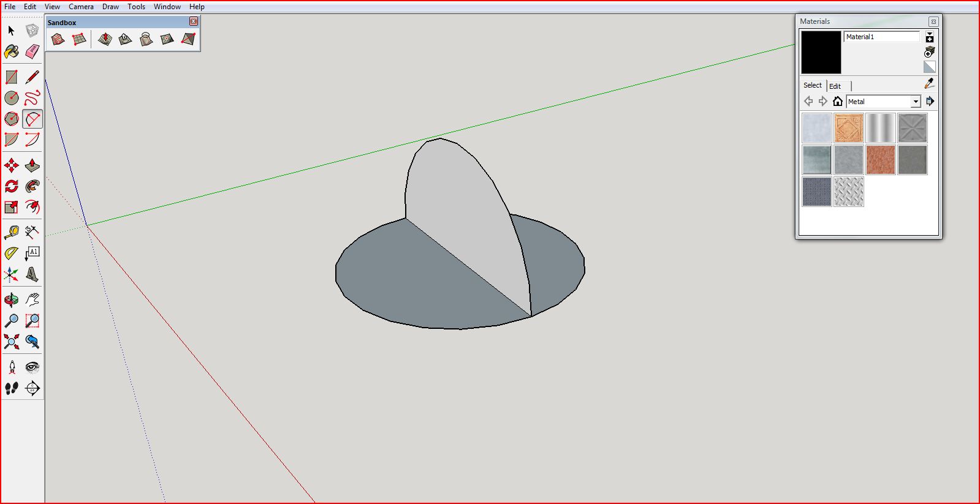Select the Push/Pull tool
980x504 pixels.
tap(32, 165)
